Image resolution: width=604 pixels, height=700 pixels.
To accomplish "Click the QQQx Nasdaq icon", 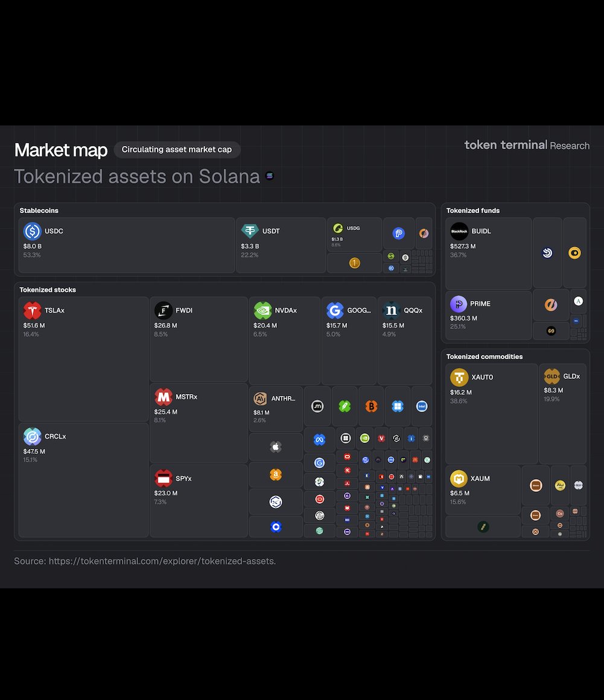I will pyautogui.click(x=392, y=310).
